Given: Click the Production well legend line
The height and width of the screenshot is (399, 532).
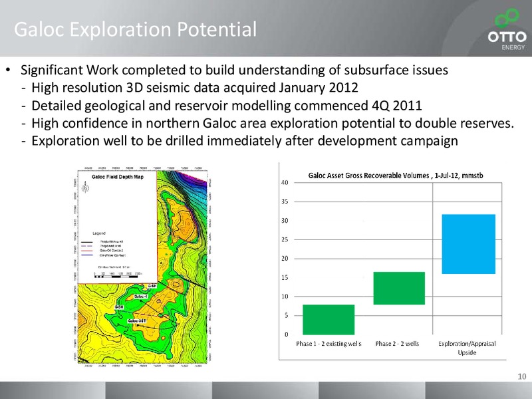Looking at the screenshot, I should 87,242.
